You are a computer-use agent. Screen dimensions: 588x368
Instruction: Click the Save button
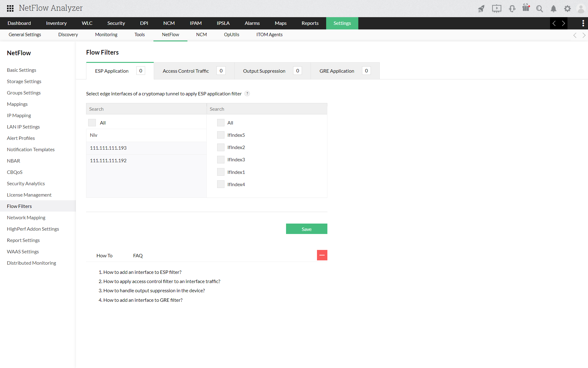307,229
